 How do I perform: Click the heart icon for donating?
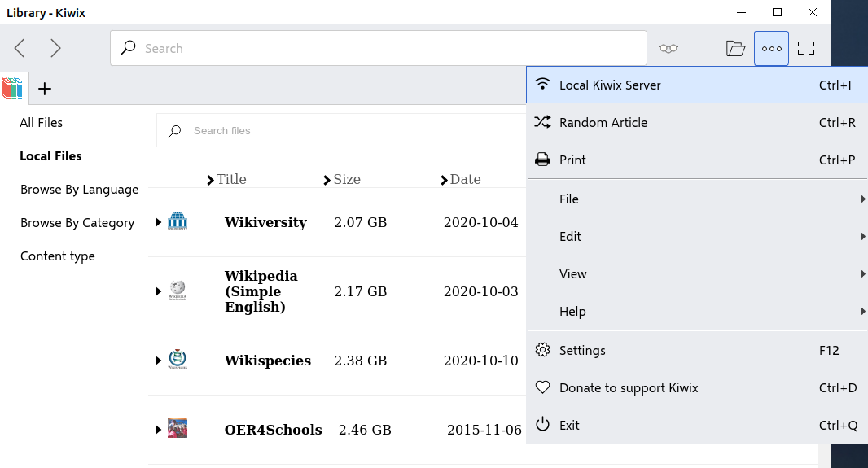point(542,387)
